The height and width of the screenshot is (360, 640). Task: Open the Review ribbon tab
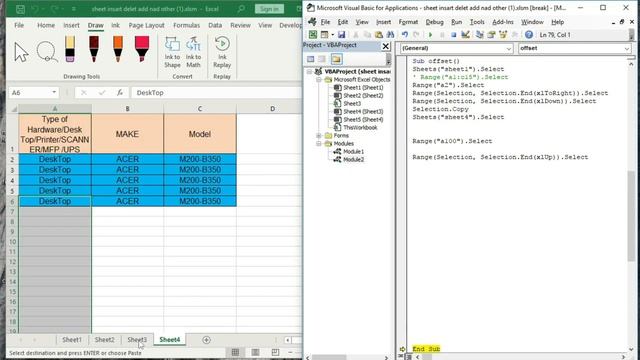tap(240, 25)
